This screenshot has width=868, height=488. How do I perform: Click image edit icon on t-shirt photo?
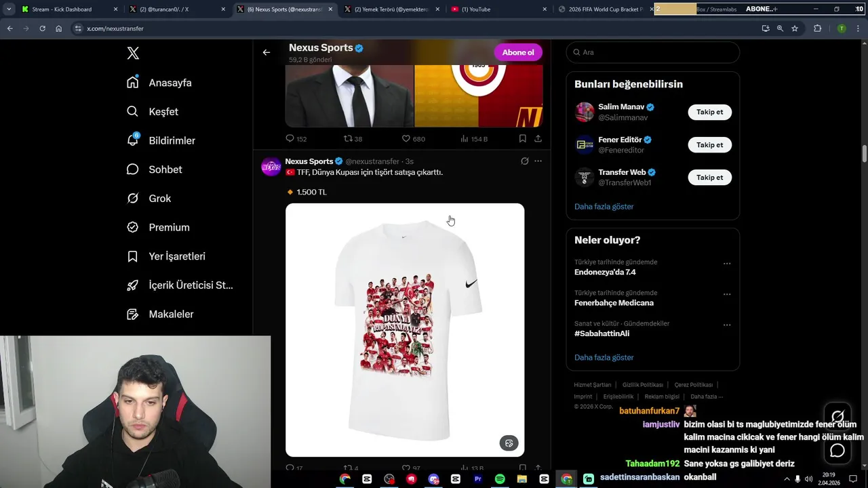[x=509, y=443]
